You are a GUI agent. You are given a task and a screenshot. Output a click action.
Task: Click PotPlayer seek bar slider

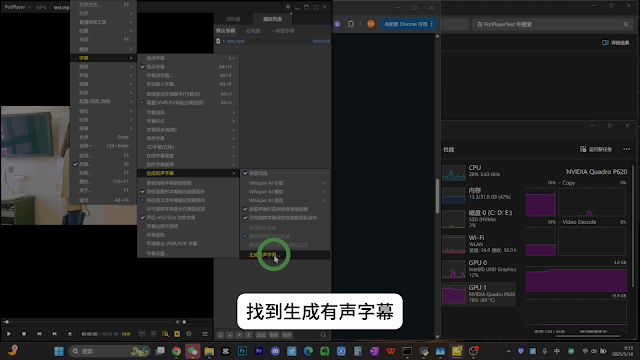[90, 322]
